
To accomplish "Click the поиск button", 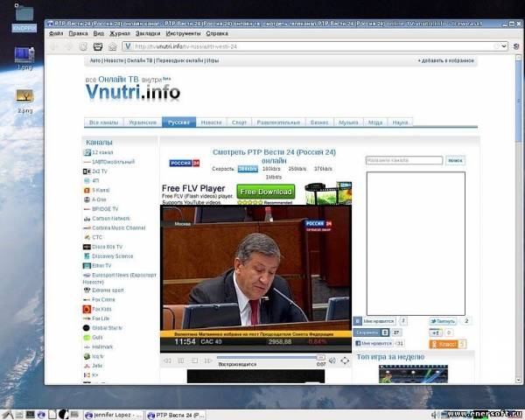I will [x=455, y=160].
